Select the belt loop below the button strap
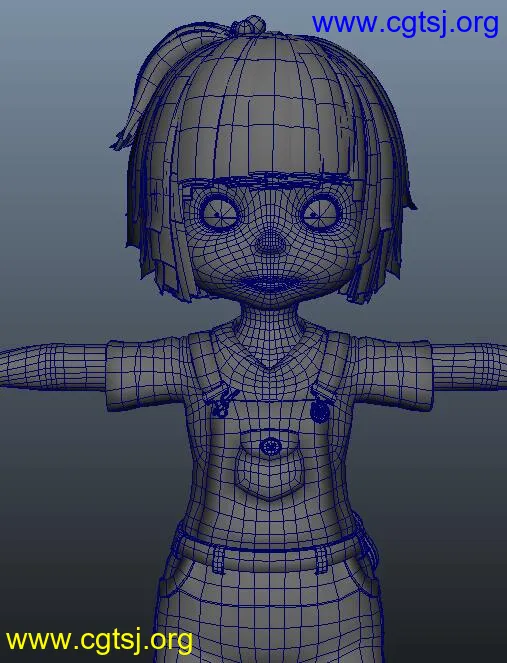The width and height of the screenshot is (507, 663). pos(321,559)
